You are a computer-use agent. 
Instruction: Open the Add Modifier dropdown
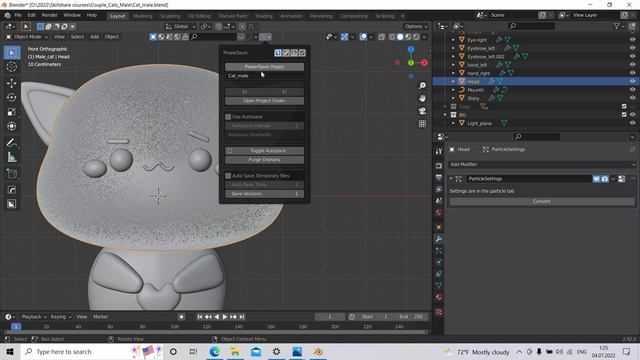click(x=542, y=164)
